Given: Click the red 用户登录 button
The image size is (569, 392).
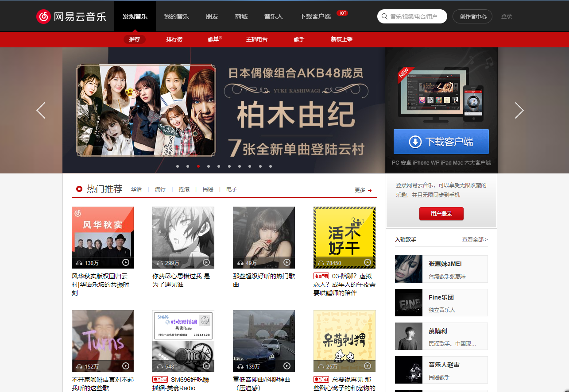Looking at the screenshot, I should pyautogui.click(x=441, y=213).
